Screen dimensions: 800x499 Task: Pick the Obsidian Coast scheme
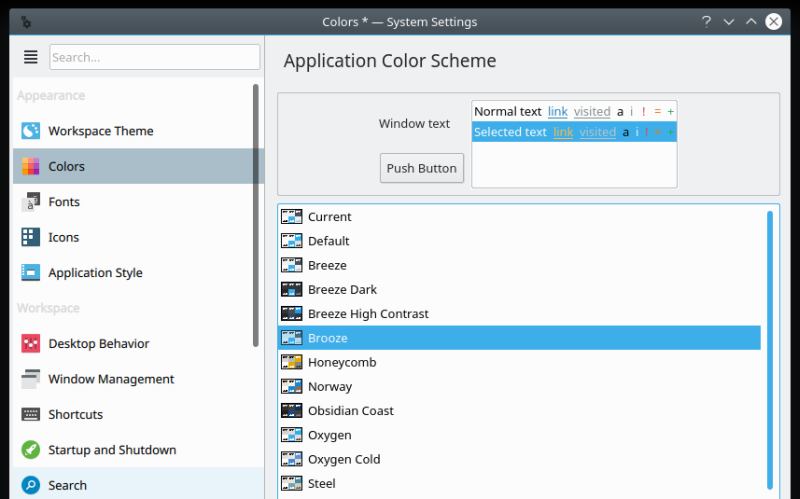click(350, 411)
